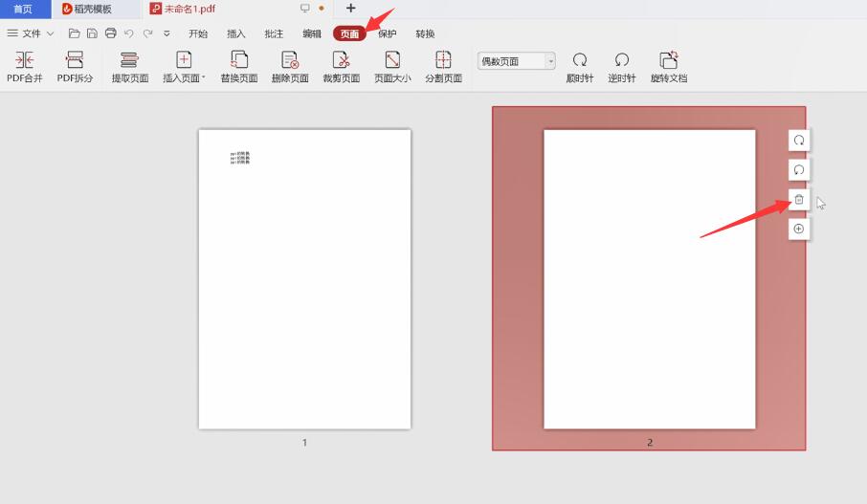Rotate page 2 counterclockwise using floating button

799,169
